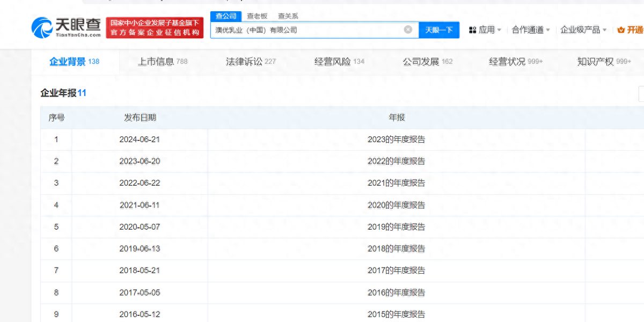The height and width of the screenshot is (322, 644).
Task: Click the 天眼一下 search button
Action: pos(439,30)
